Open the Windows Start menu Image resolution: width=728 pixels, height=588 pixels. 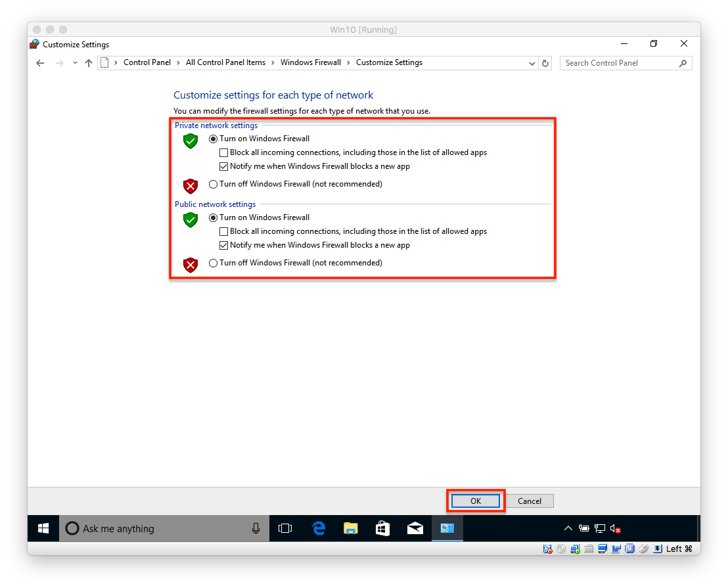click(43, 528)
